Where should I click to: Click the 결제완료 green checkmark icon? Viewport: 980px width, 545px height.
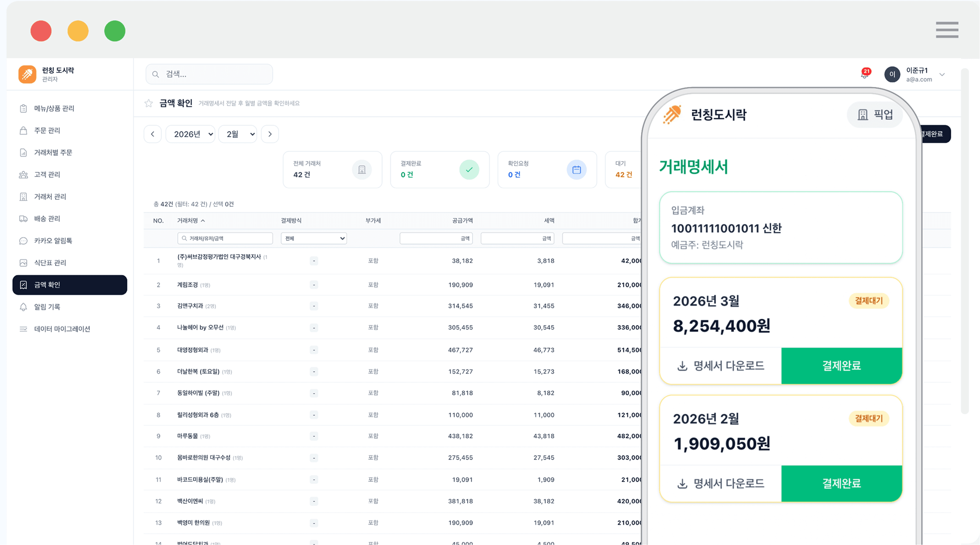469,170
